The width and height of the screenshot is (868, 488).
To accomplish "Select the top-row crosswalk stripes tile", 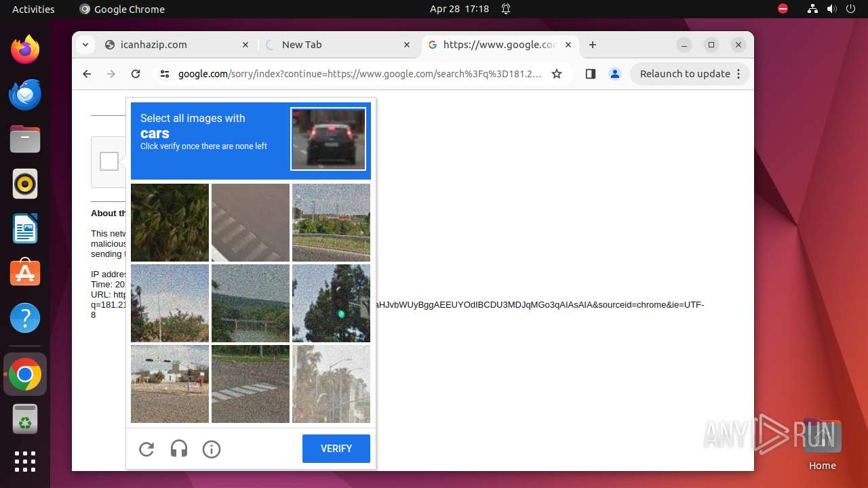I will point(250,222).
